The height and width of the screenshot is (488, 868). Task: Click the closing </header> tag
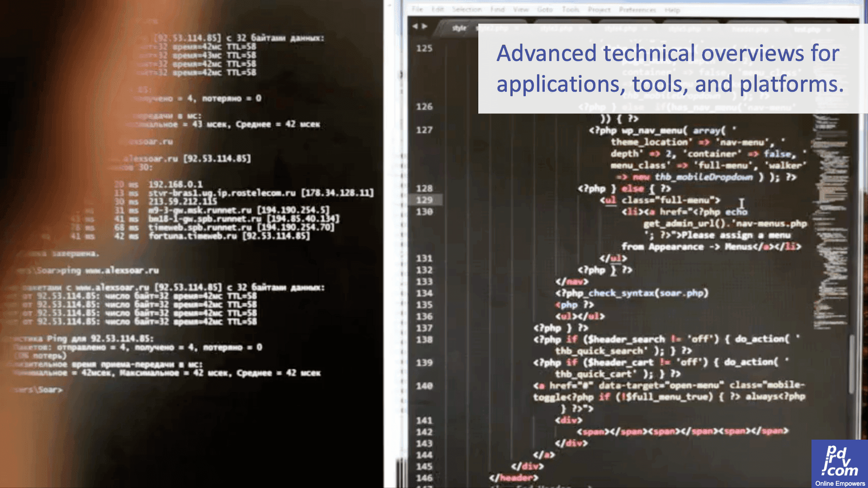pyautogui.click(x=514, y=478)
